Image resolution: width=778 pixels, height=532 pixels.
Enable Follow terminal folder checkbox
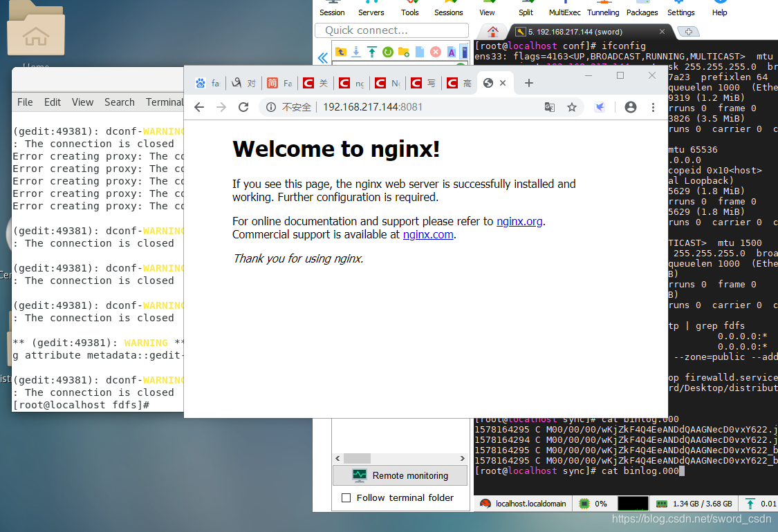pyautogui.click(x=346, y=497)
